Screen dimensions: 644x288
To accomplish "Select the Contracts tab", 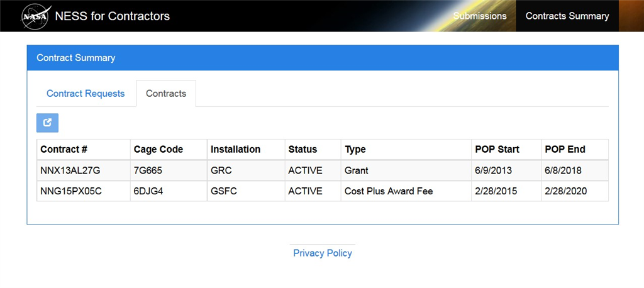I will 166,94.
